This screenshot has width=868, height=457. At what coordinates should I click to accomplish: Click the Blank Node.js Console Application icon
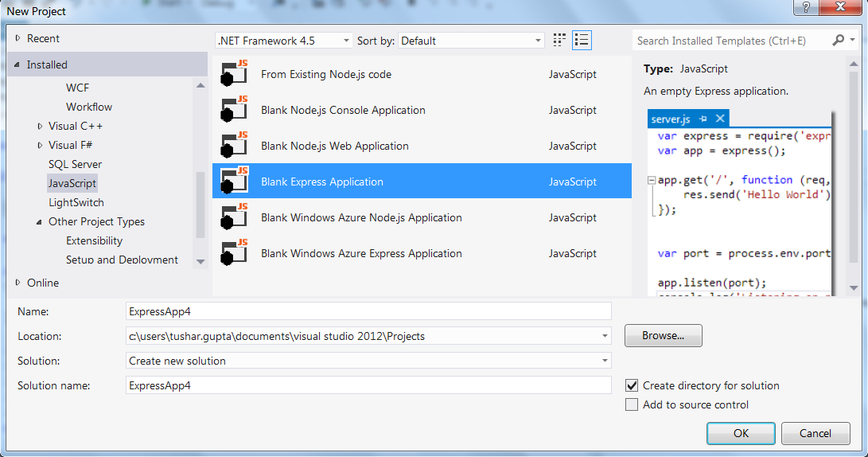234,110
